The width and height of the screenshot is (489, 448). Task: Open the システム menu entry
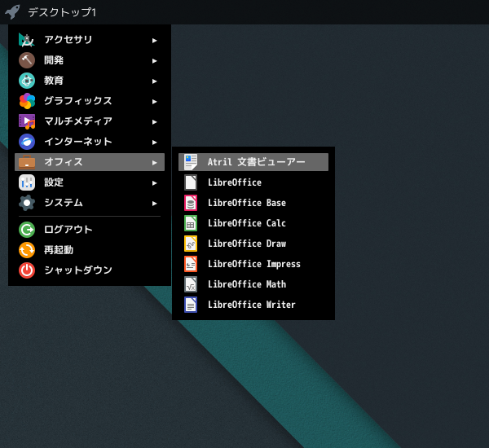tap(90, 203)
